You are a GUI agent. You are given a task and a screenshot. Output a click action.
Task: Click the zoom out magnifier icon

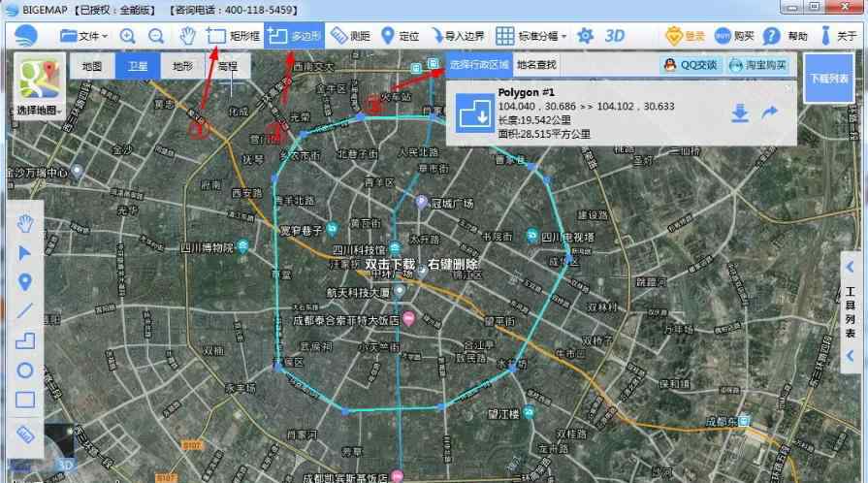(156, 37)
